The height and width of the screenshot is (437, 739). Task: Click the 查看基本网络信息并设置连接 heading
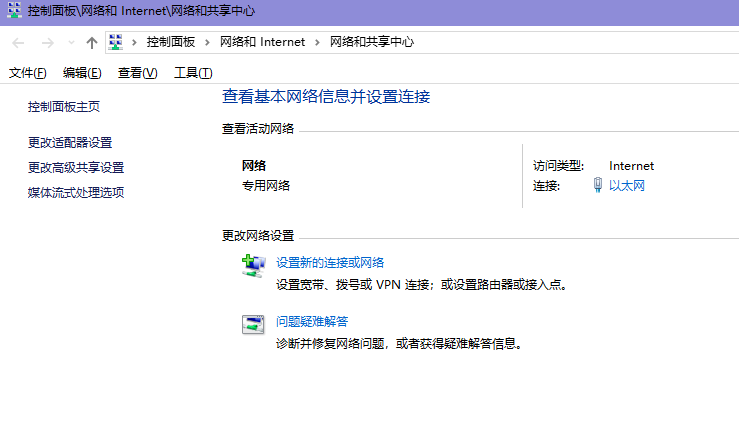click(x=326, y=97)
